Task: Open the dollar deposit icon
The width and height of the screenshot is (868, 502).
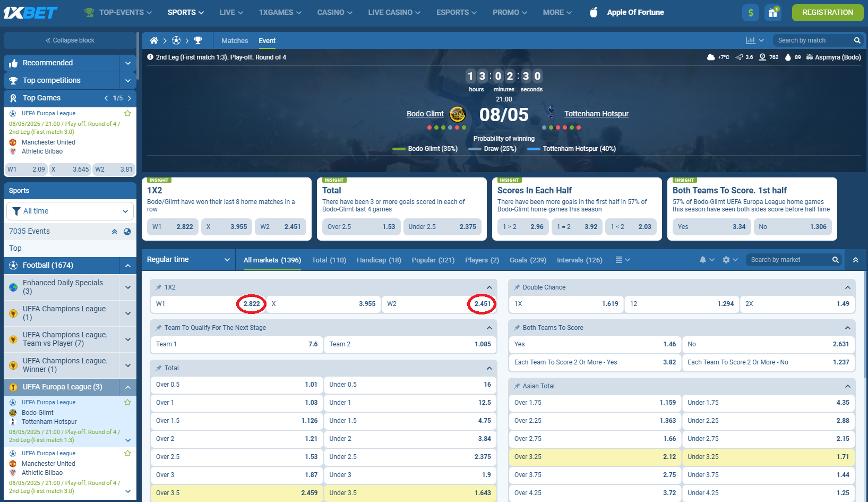Action: [751, 12]
